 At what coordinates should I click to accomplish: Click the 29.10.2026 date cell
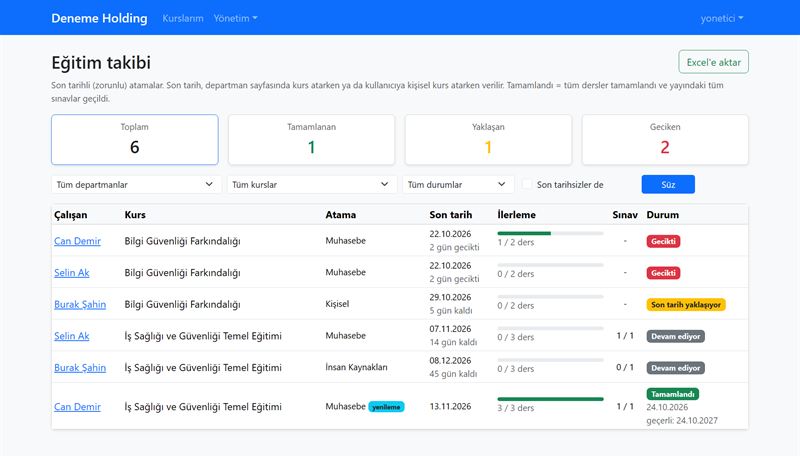tap(450, 297)
